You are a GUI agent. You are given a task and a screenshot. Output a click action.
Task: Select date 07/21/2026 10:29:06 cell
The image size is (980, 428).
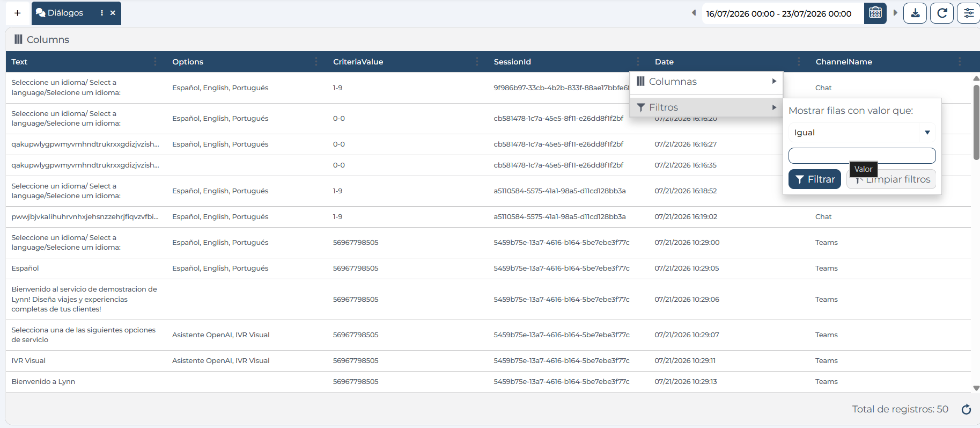(x=687, y=300)
